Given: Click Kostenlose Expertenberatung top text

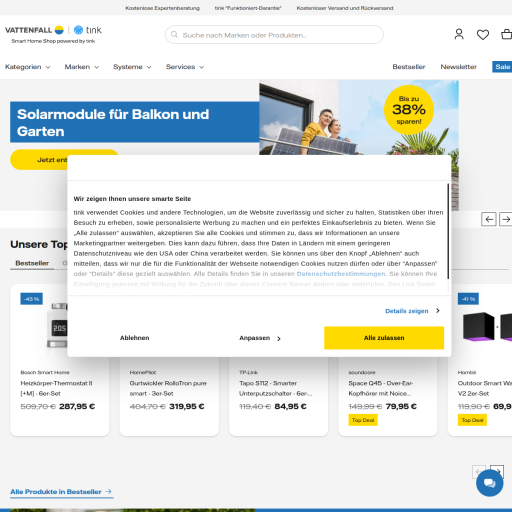Looking at the screenshot, I should tap(163, 8).
